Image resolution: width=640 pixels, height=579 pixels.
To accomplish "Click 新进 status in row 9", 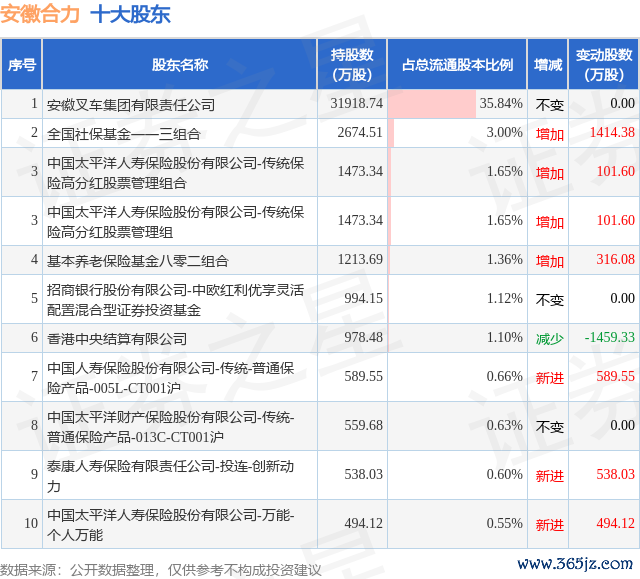I will [549, 475].
